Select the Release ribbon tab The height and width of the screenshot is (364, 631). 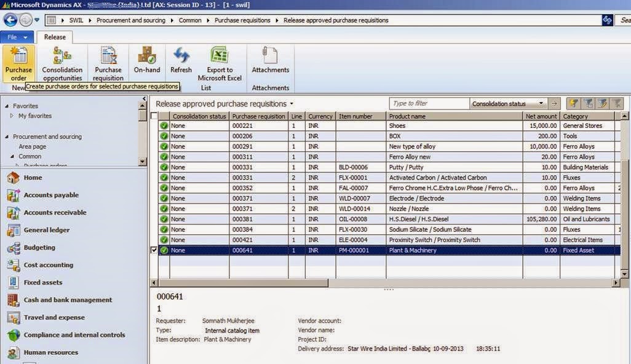55,37
